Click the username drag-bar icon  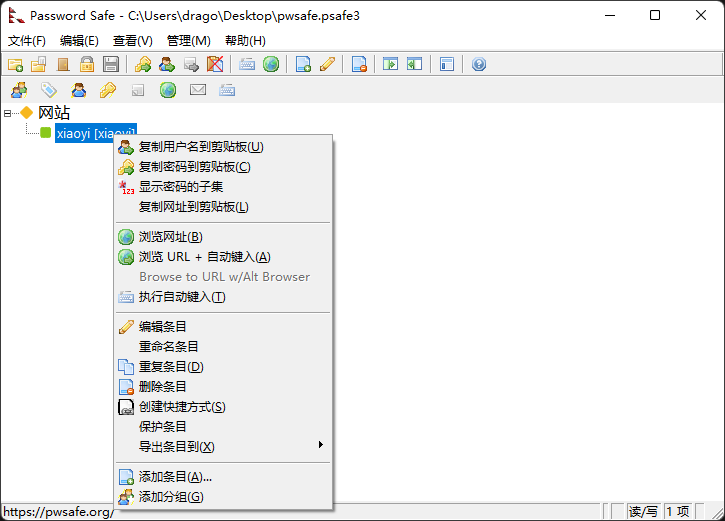point(79,90)
